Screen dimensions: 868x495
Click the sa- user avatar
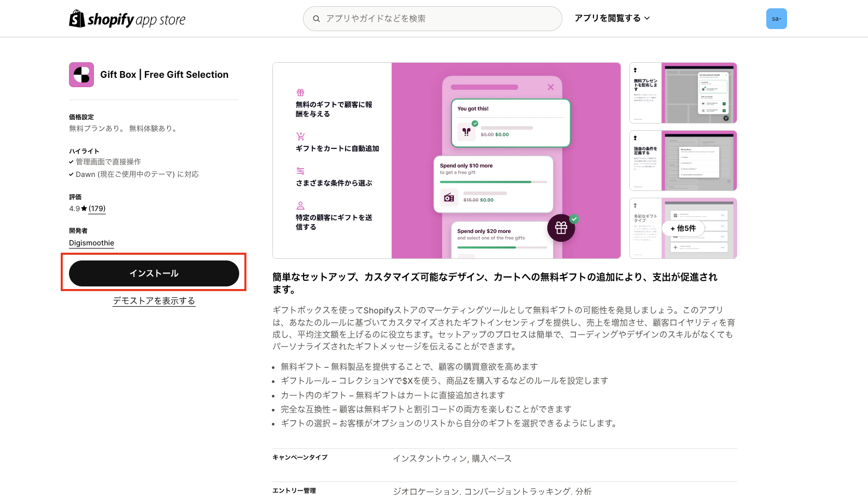[776, 18]
